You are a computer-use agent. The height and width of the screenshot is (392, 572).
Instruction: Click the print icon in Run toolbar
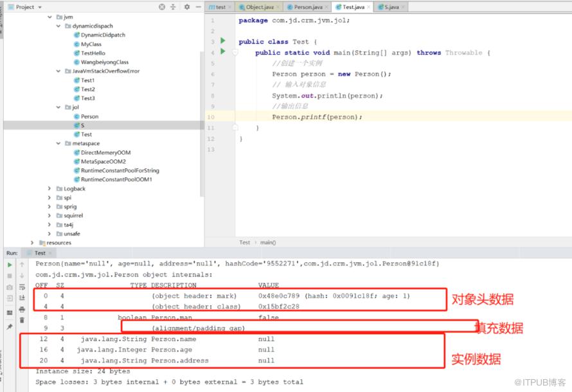coord(22,310)
